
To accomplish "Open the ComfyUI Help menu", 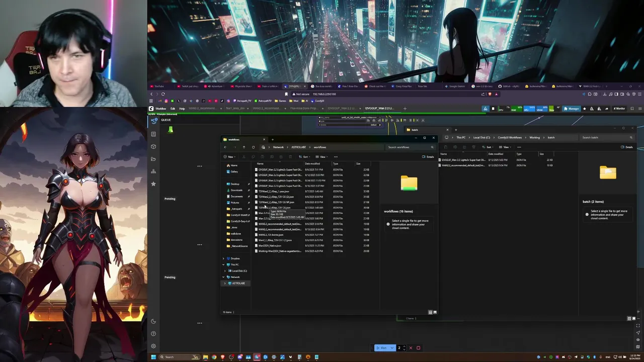I will [x=182, y=109].
